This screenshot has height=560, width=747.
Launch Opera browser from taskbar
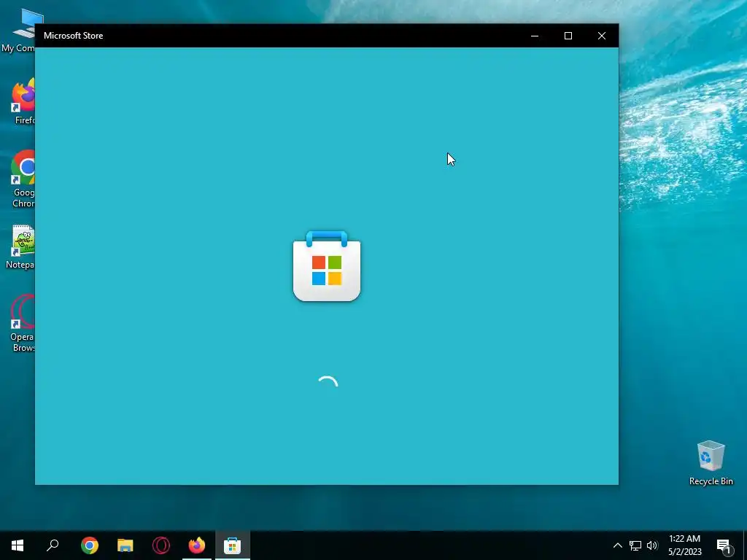click(161, 545)
